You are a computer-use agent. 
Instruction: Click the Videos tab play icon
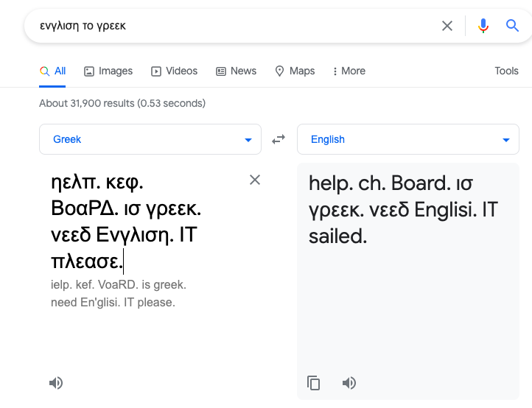156,71
